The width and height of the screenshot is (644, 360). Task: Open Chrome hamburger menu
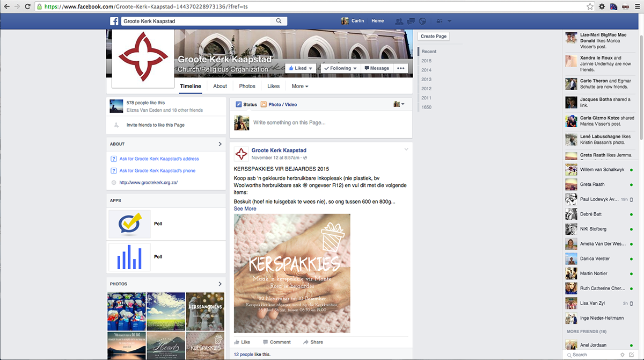pyautogui.click(x=636, y=6)
